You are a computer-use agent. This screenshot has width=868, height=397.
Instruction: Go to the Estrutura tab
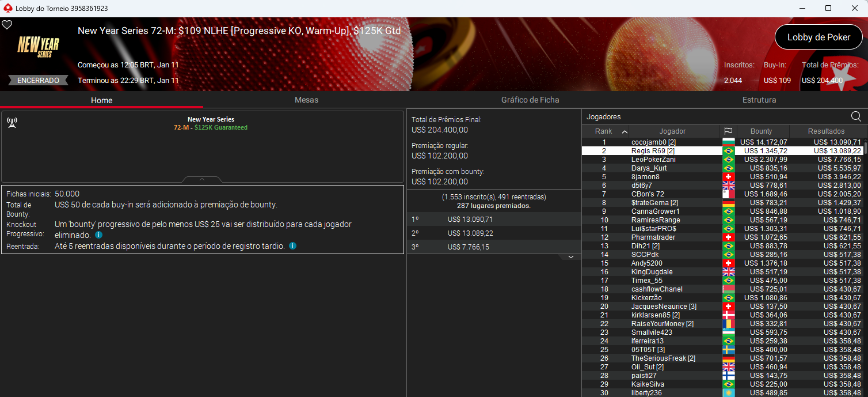tap(759, 100)
